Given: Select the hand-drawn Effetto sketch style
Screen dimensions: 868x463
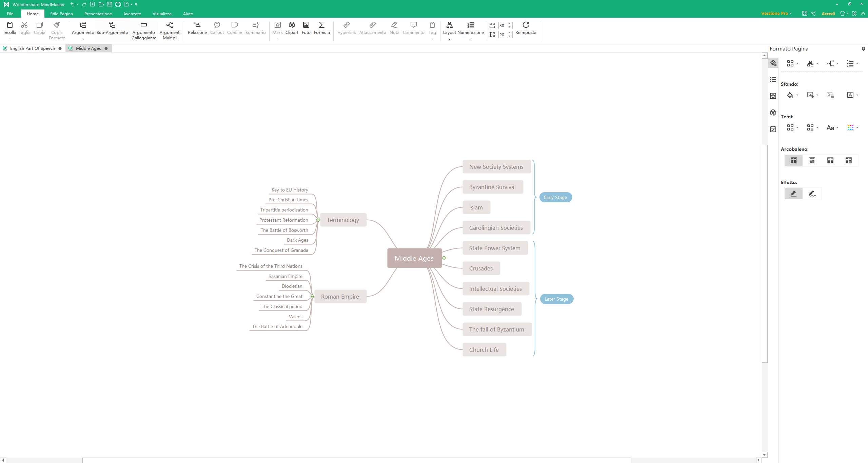Looking at the screenshot, I should [x=812, y=194].
